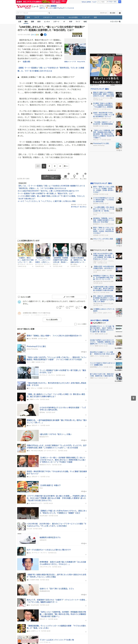Open related link about メールで「〜してください」
Image resolution: width=138 pixels, height=644 pixels.
tap(46, 201)
